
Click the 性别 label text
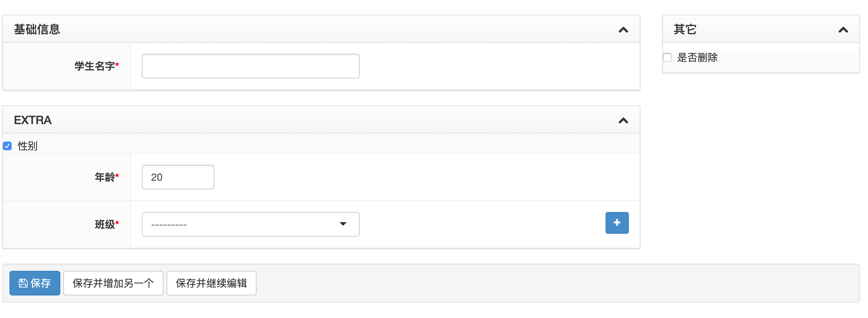coord(28,146)
